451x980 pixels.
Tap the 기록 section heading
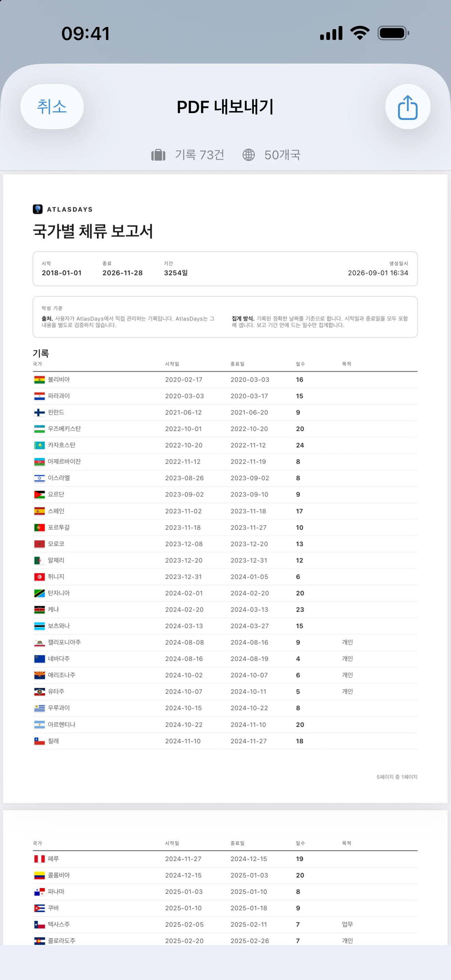41,353
